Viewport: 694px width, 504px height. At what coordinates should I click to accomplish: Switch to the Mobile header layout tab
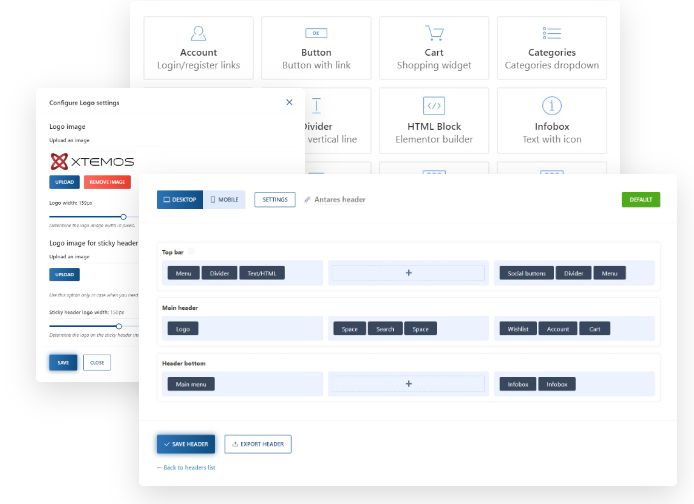tap(224, 200)
